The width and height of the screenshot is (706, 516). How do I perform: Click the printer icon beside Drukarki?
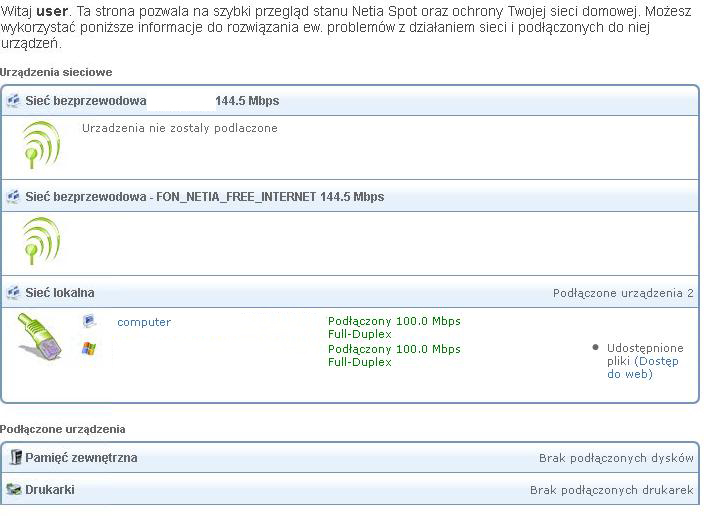pyautogui.click(x=14, y=489)
